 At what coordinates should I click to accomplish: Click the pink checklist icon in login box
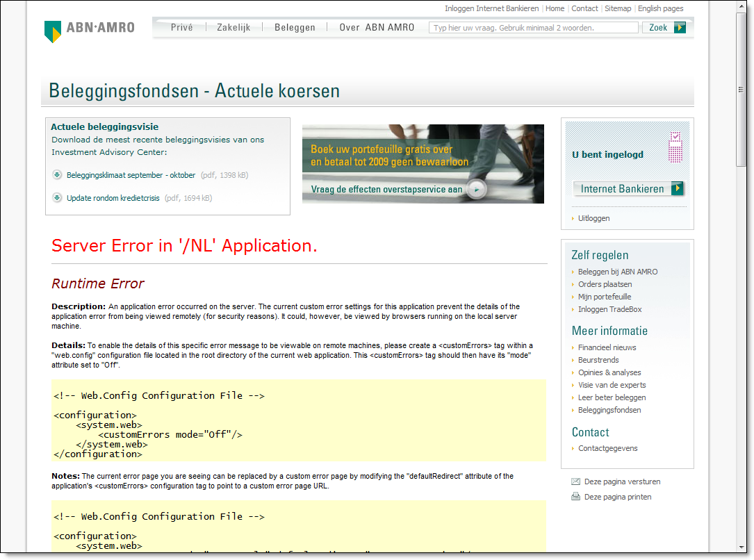tap(675, 147)
